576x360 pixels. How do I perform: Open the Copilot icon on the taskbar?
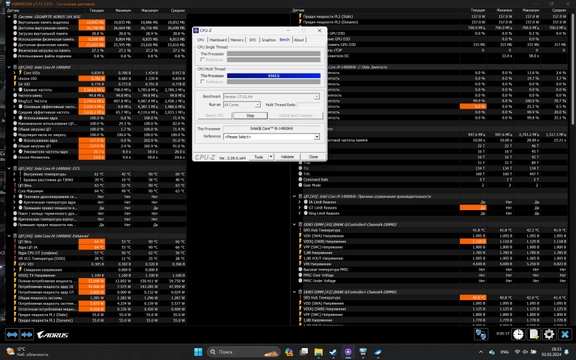click(x=289, y=352)
